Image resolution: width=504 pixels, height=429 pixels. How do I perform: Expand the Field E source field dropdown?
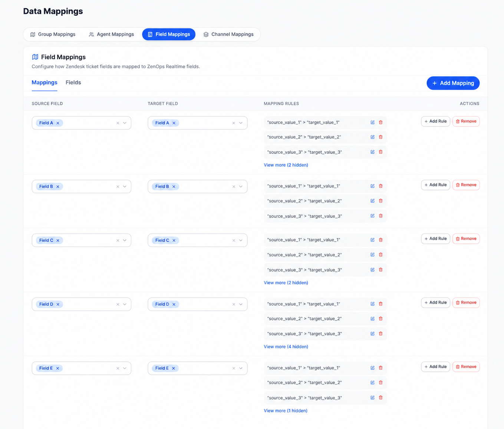pyautogui.click(x=125, y=368)
